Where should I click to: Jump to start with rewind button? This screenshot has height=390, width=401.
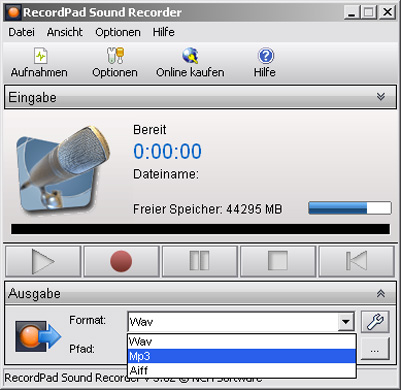(356, 261)
